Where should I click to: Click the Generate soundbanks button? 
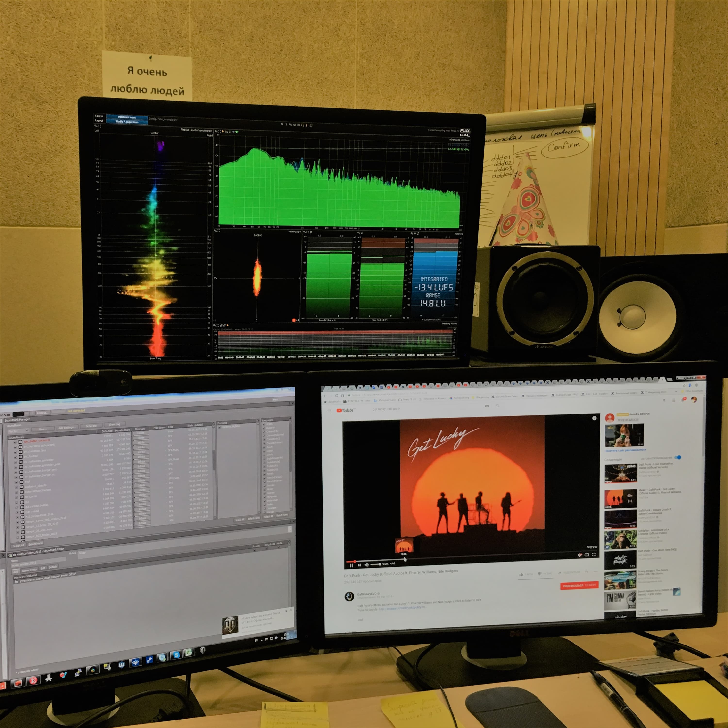click(91, 426)
